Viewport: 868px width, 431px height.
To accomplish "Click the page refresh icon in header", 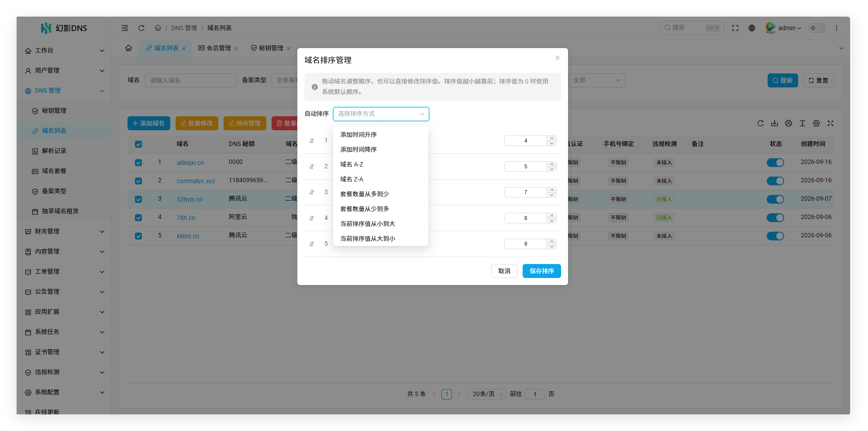I will pyautogui.click(x=141, y=28).
